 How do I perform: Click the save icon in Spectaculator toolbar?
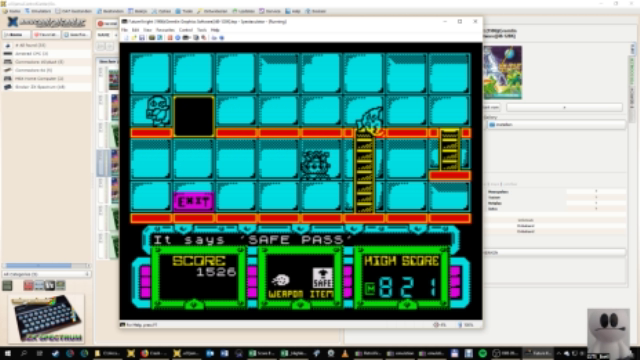142,38
